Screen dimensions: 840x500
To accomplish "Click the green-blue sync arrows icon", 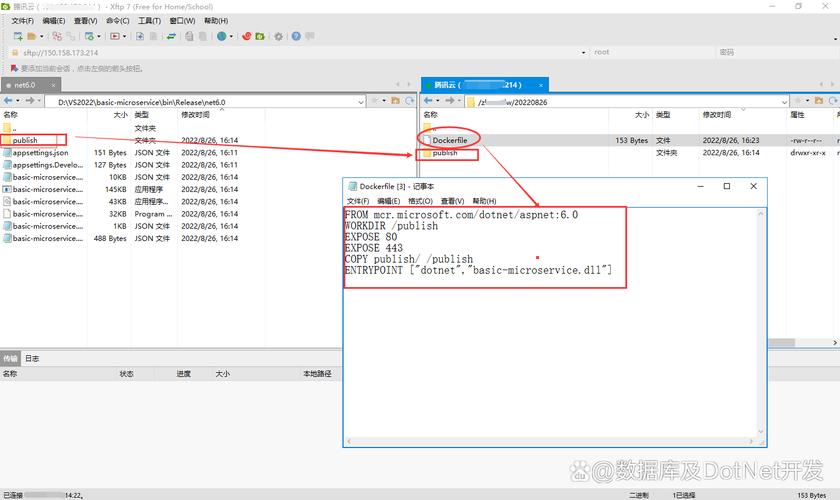I will [x=171, y=36].
